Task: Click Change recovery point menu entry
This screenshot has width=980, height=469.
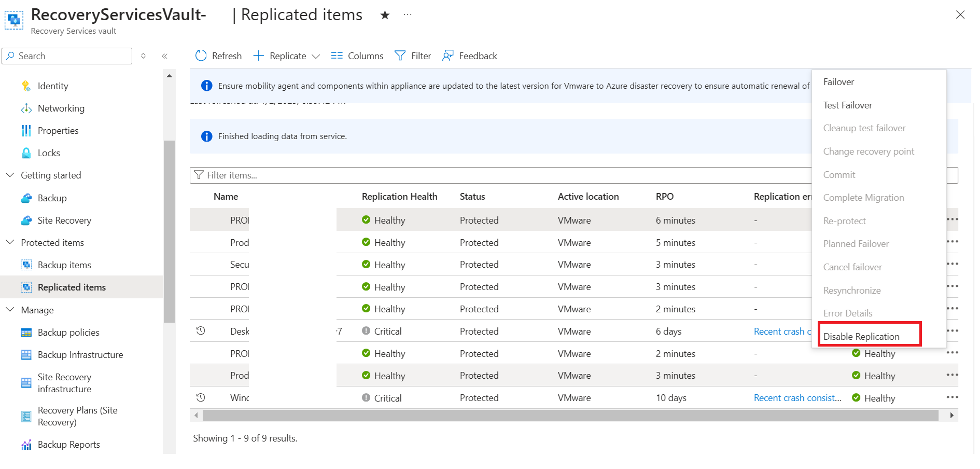Action: pos(869,151)
